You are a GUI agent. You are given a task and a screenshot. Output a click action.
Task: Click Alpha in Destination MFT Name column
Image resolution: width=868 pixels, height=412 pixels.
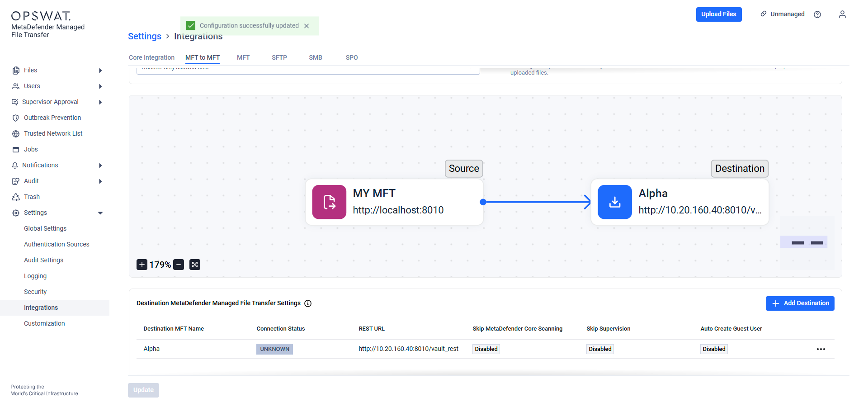click(x=151, y=349)
